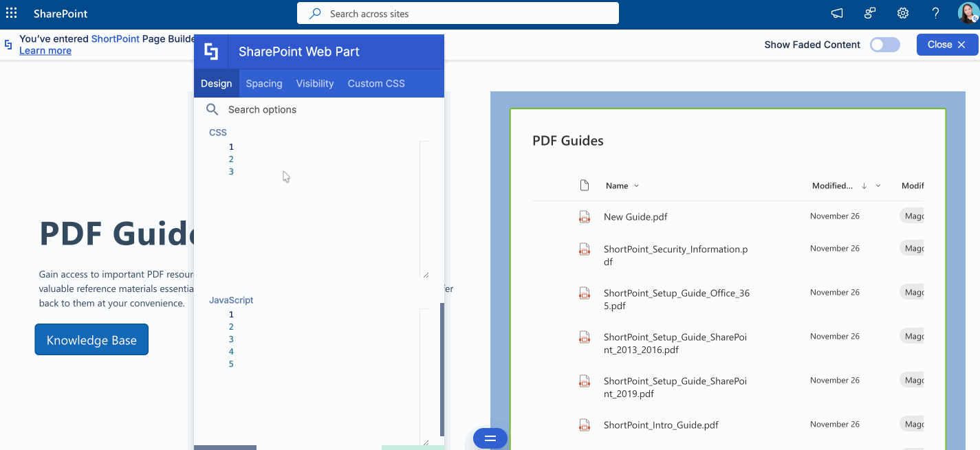Click the Search options field
The height and width of the screenshot is (450, 980).
click(319, 109)
